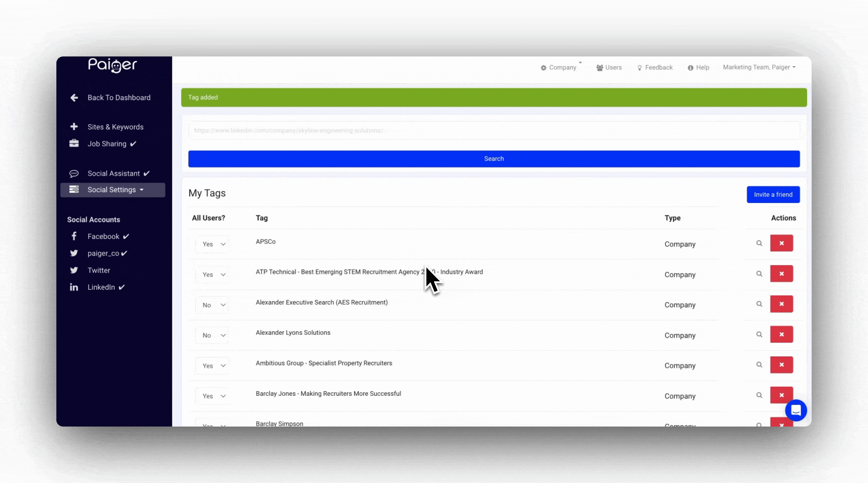Search icon for APSCo tag
Viewport: 868px width, 483px height.
click(x=759, y=243)
